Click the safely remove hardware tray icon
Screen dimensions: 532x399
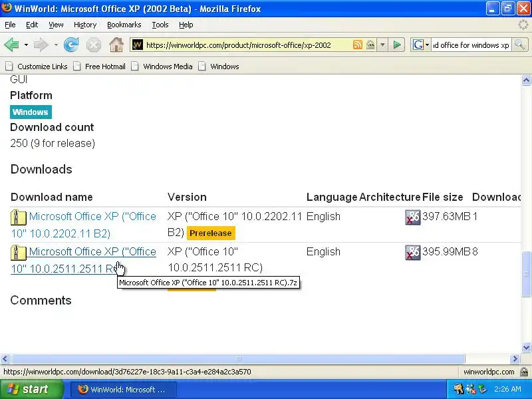pyautogui.click(x=482, y=389)
